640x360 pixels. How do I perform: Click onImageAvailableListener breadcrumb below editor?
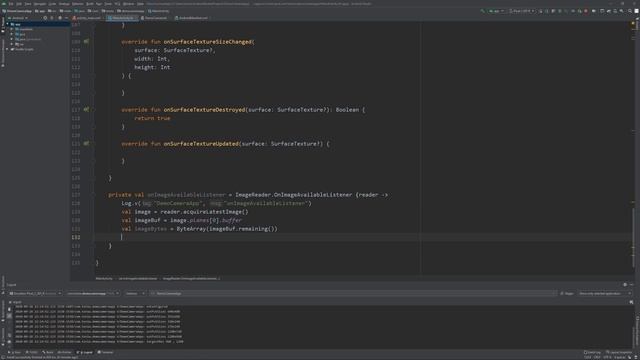tap(138, 278)
